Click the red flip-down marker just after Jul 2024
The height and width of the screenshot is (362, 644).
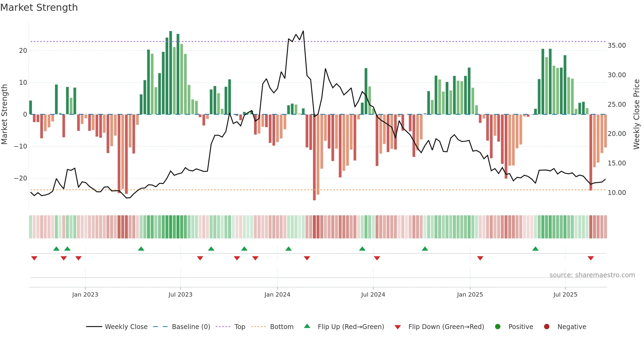377,258
